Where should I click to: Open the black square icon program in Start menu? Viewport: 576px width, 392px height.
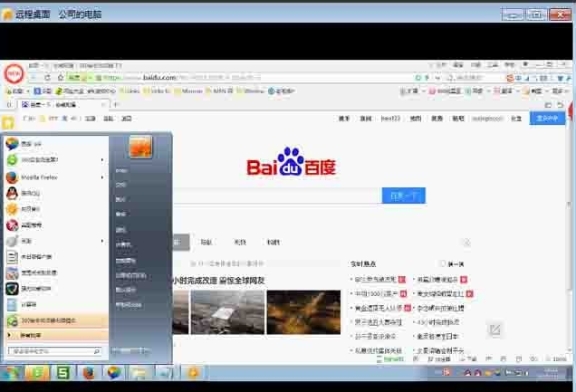click(55, 289)
